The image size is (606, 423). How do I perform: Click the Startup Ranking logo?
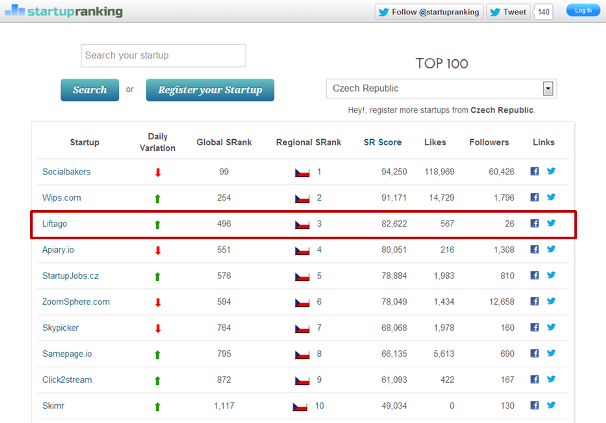point(63,12)
